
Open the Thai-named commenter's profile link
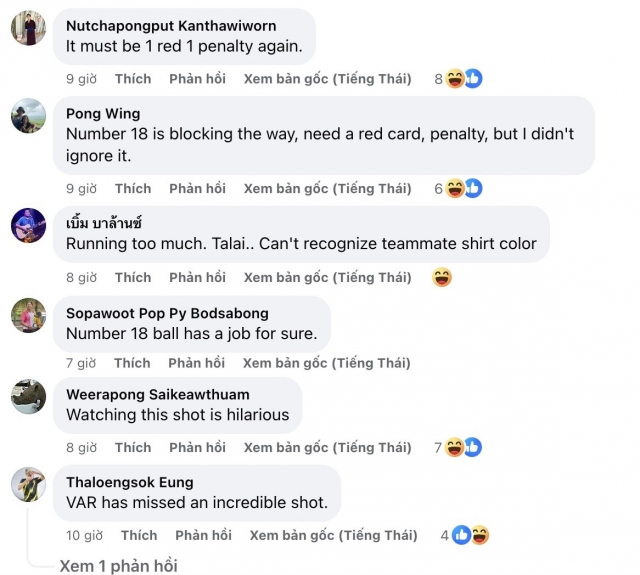(x=104, y=223)
